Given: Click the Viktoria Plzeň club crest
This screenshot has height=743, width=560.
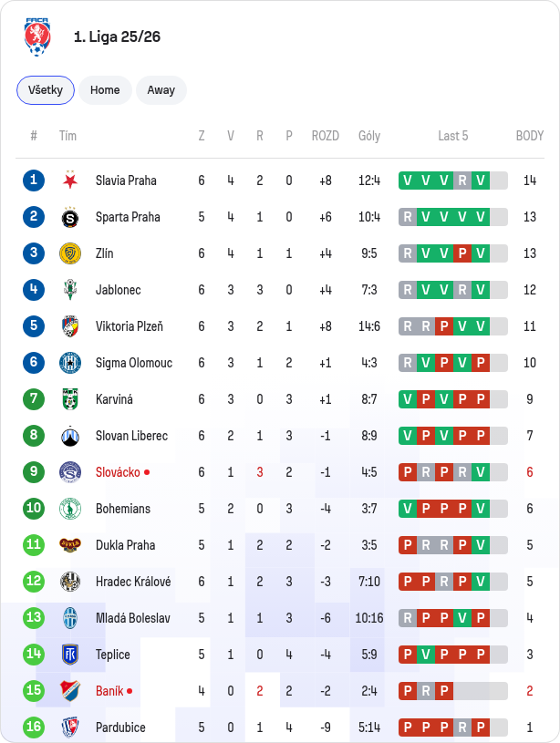Looking at the screenshot, I should (70, 326).
